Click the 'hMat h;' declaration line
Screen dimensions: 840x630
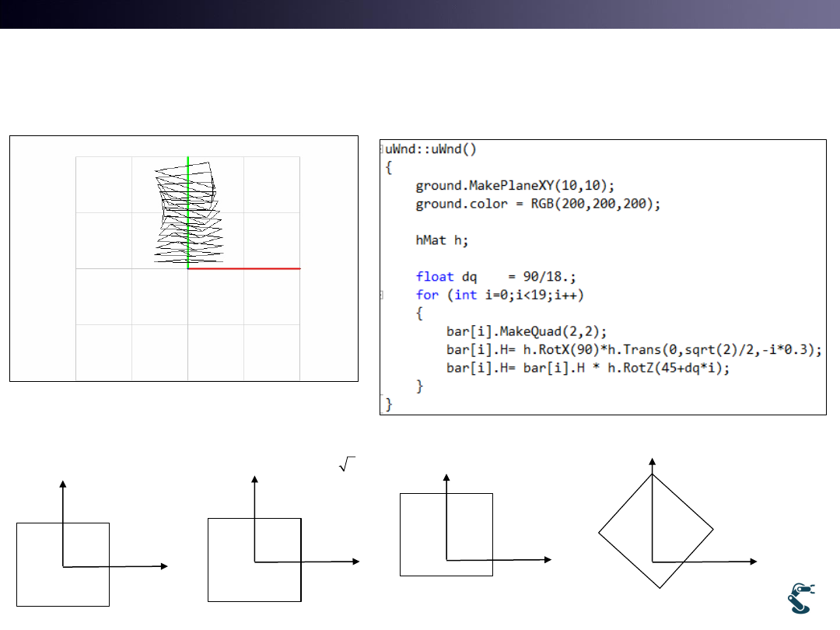pyautogui.click(x=442, y=240)
